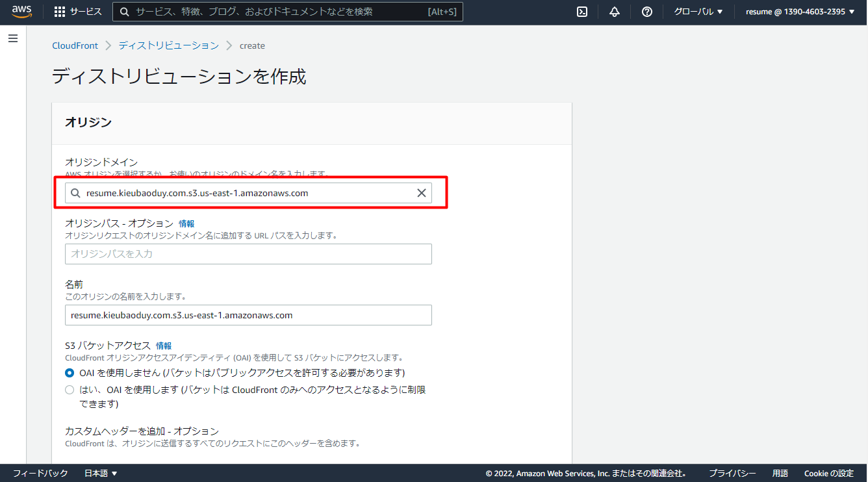The height and width of the screenshot is (482, 868).
Task: Click the origin name input field
Action: coord(248,315)
